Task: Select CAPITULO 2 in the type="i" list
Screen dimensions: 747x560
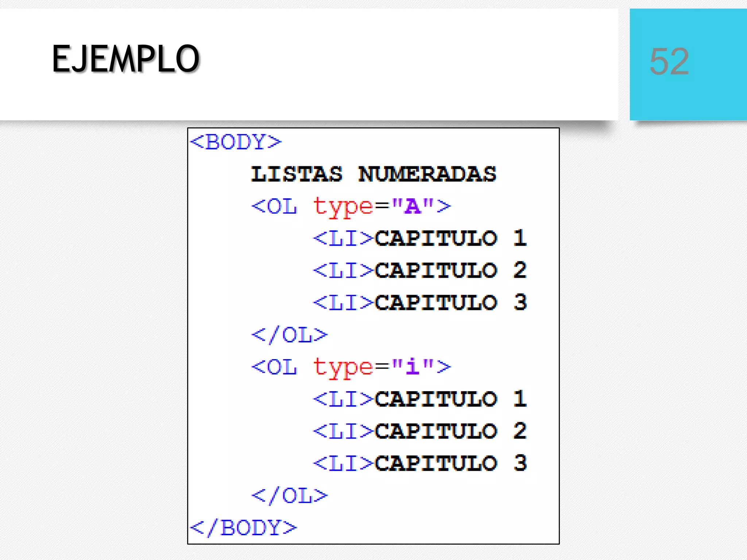Action: point(451,431)
